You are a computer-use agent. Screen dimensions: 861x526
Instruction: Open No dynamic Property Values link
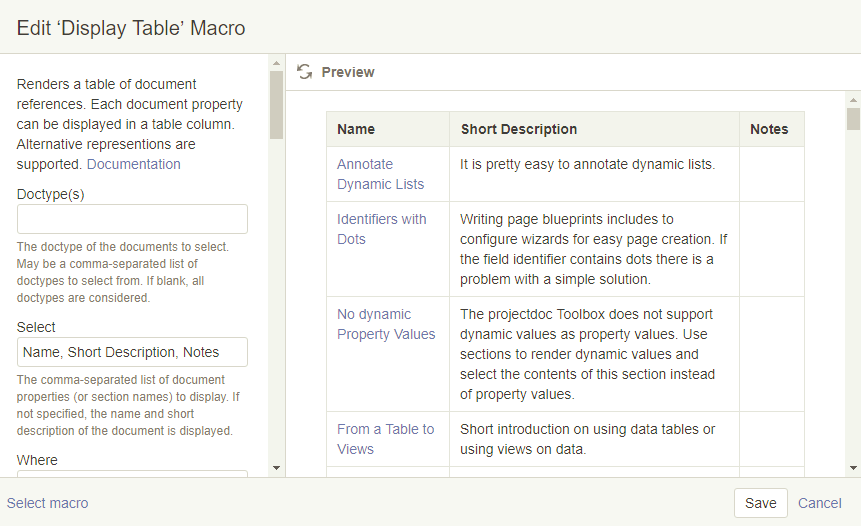386,324
